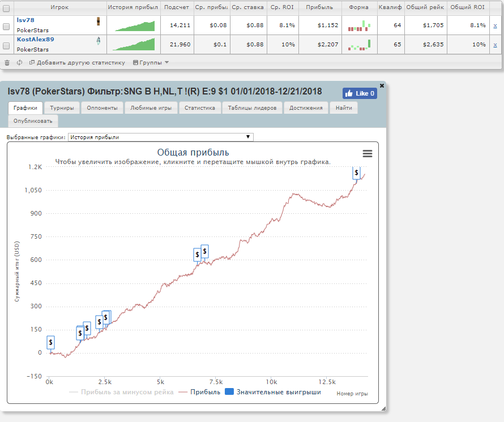The width and height of the screenshot is (504, 422).
Task: Click the profit cell '$2,207'
Action: point(328,44)
